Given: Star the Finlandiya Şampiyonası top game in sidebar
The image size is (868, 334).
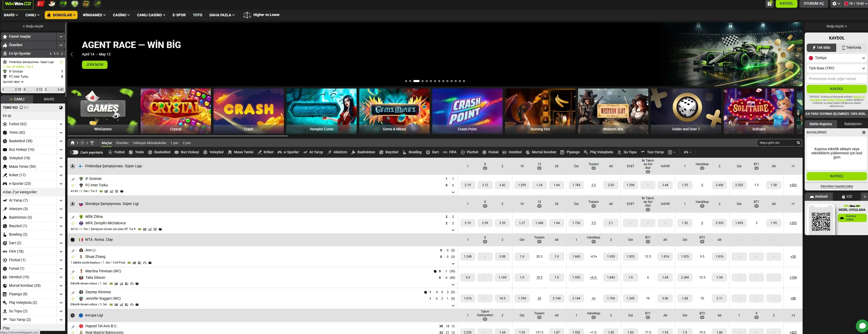Looking at the screenshot, I should [x=61, y=62].
